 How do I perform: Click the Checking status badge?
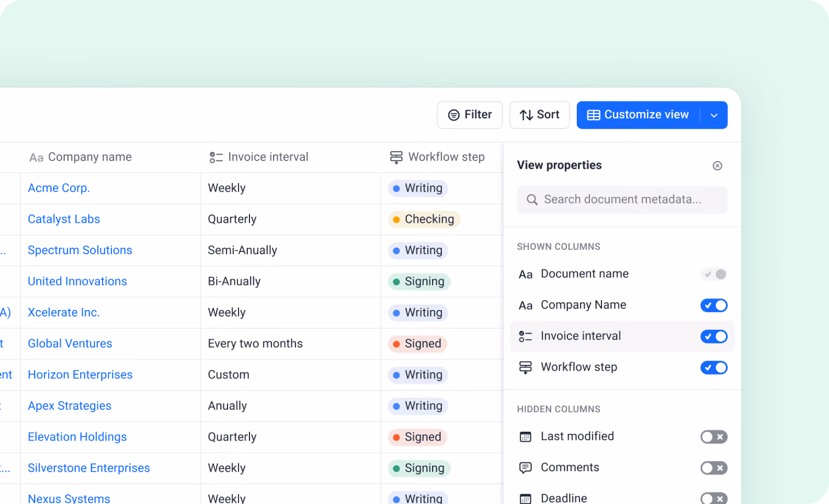click(424, 220)
